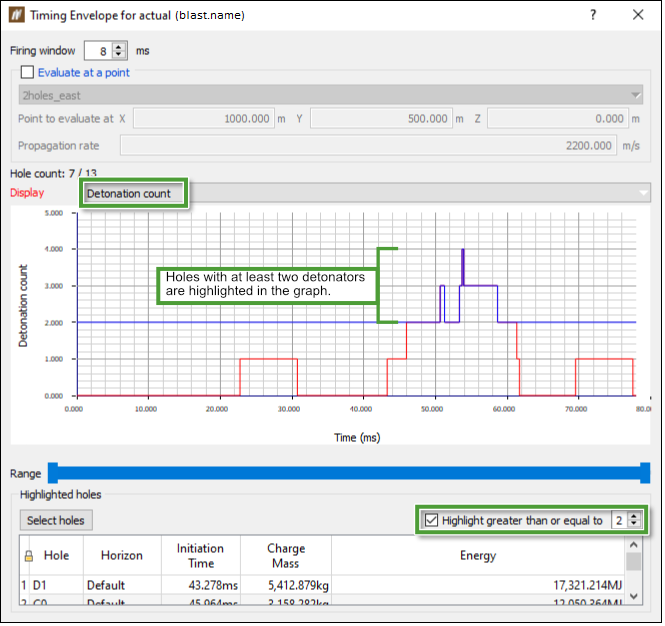
Task: Click the Z coordinate field 0.000
Action: click(558, 118)
